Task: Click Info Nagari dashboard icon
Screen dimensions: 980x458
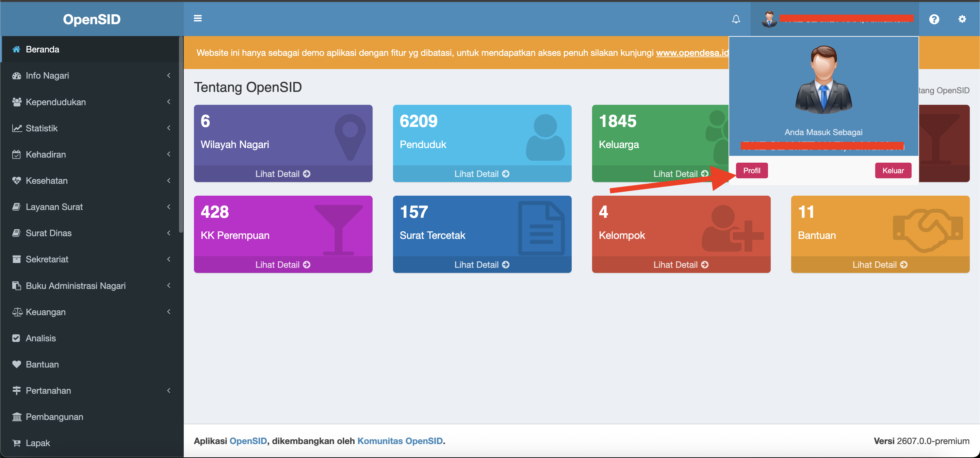Action: point(16,76)
